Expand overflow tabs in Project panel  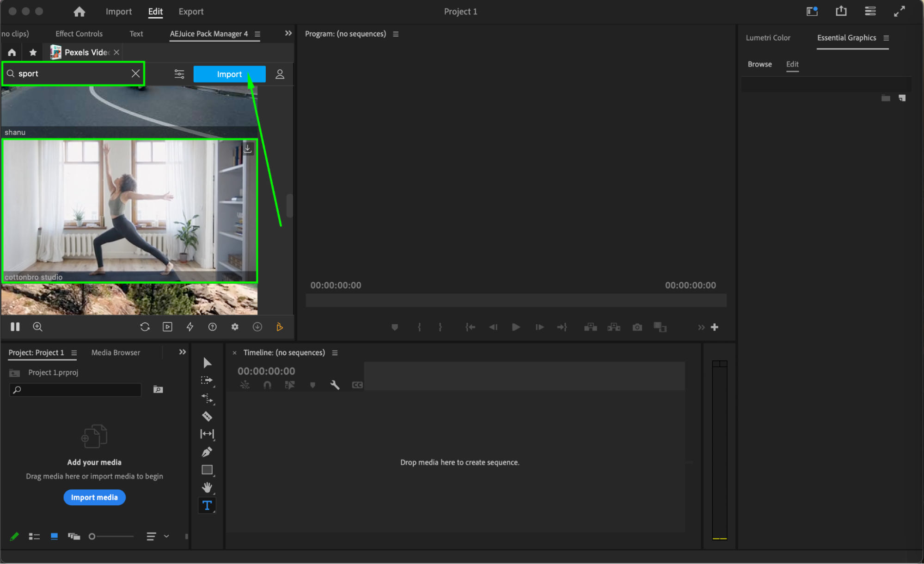(x=182, y=352)
